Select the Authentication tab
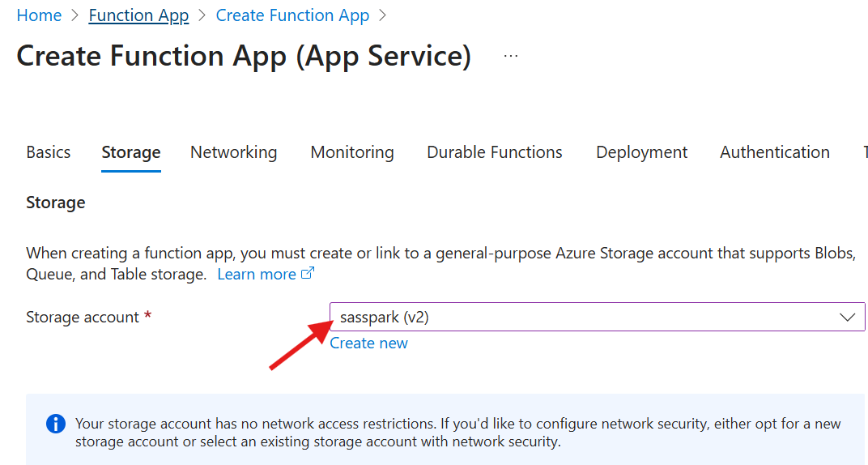The height and width of the screenshot is (465, 868). point(774,152)
